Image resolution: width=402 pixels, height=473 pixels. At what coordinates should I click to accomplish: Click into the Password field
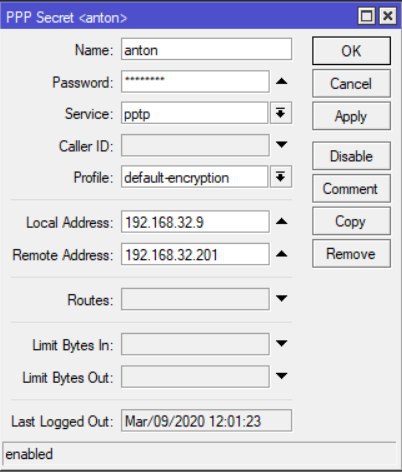pyautogui.click(x=195, y=81)
